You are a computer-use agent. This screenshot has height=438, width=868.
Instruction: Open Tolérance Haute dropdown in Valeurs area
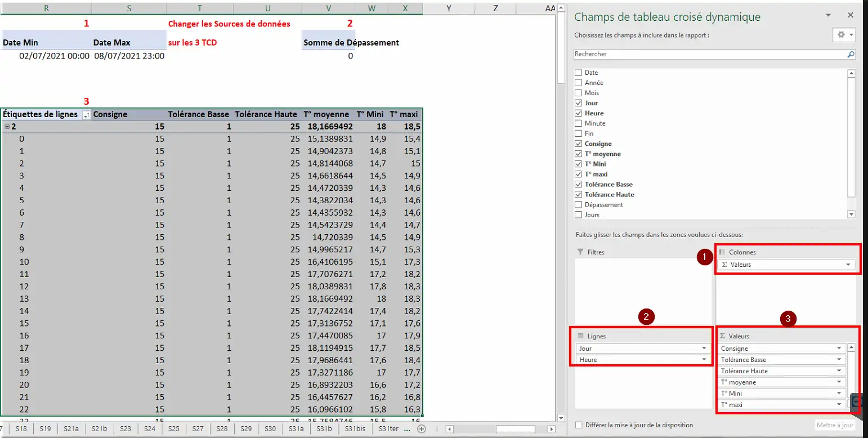839,371
